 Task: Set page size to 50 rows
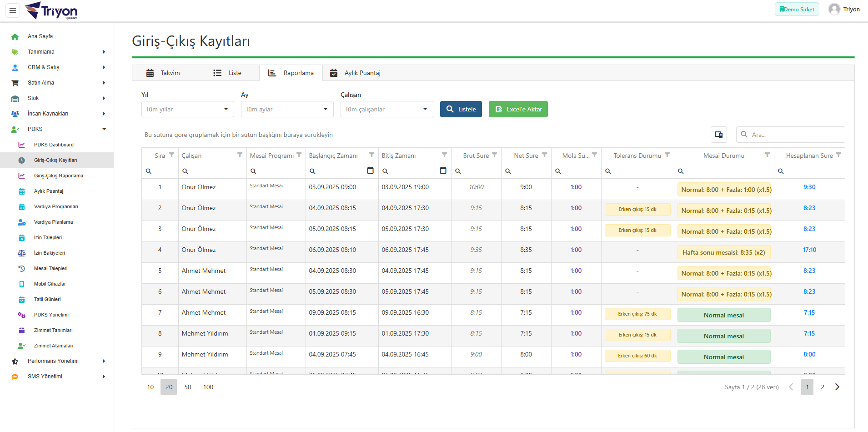[x=188, y=387]
